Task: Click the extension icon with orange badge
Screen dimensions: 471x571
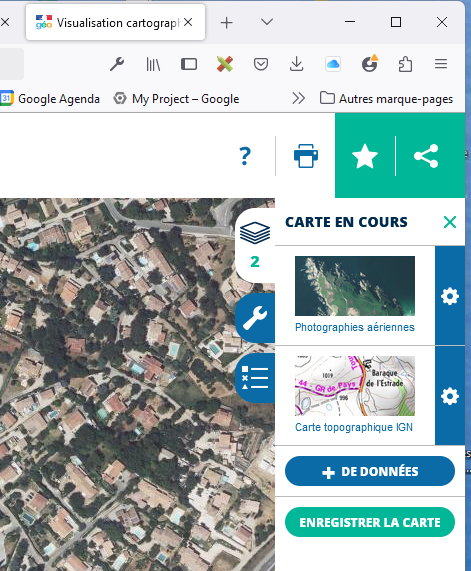Action: (x=369, y=64)
